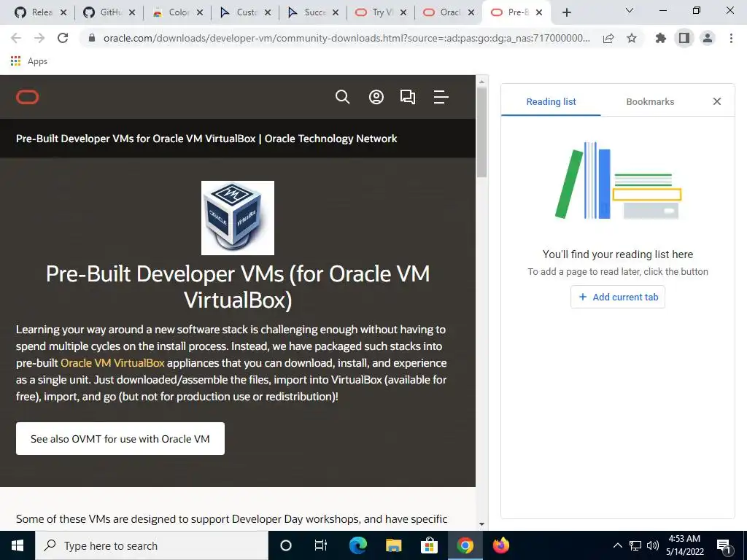Click See also OVMT for use with Oracle VM

[120, 438]
